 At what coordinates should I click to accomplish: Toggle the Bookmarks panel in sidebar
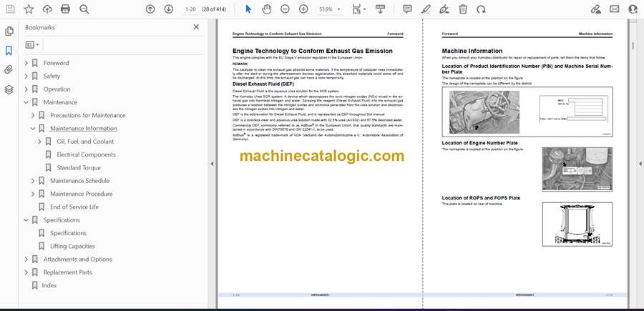[9, 51]
